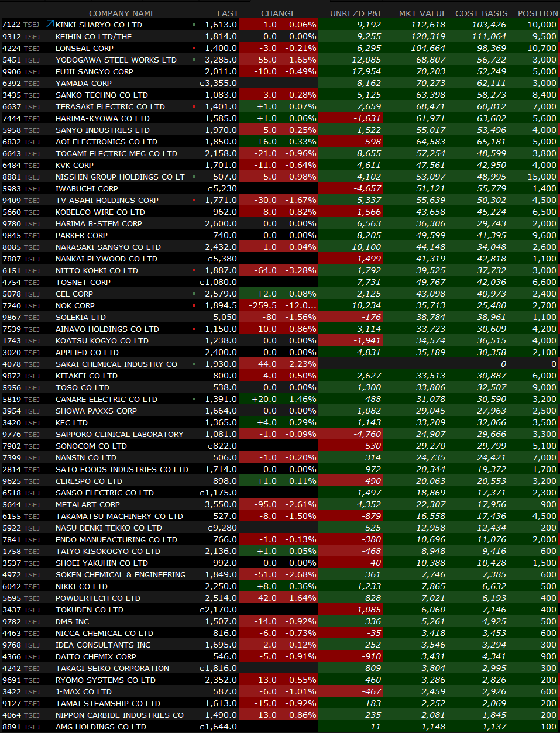Sort by the LAST column header
This screenshot has height=733, width=560.
(228, 13)
